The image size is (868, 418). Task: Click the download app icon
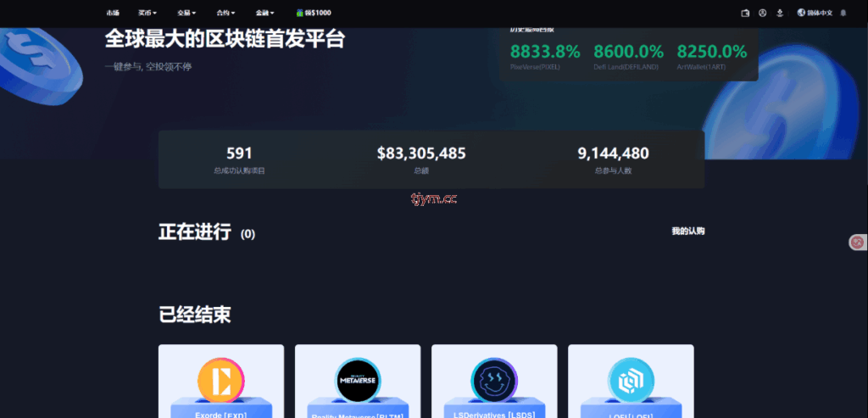(x=779, y=14)
